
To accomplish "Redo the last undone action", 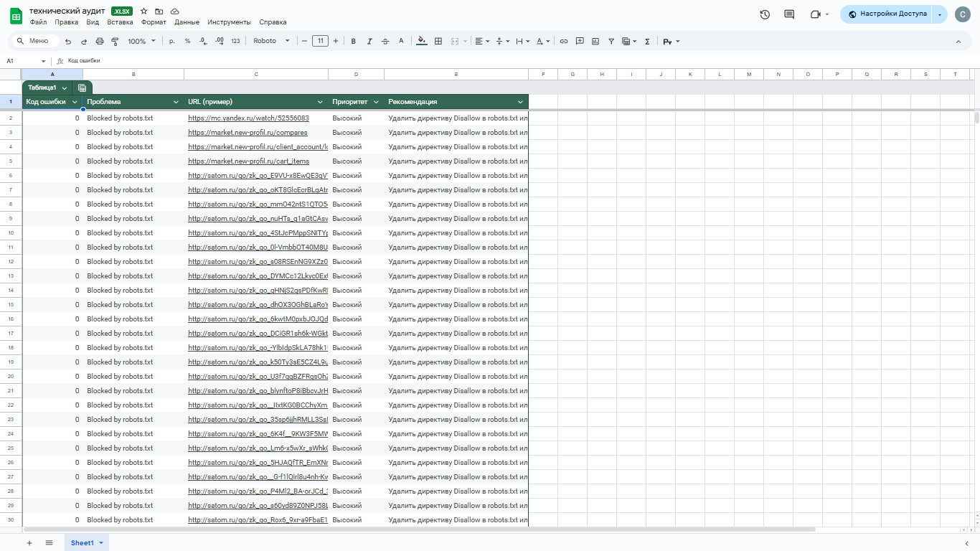I will [84, 42].
